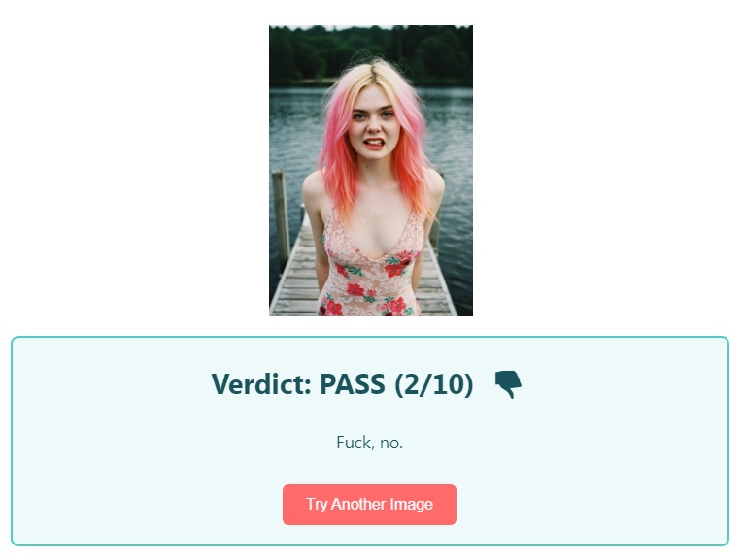Click blank white area right of photo

[x=608, y=171]
